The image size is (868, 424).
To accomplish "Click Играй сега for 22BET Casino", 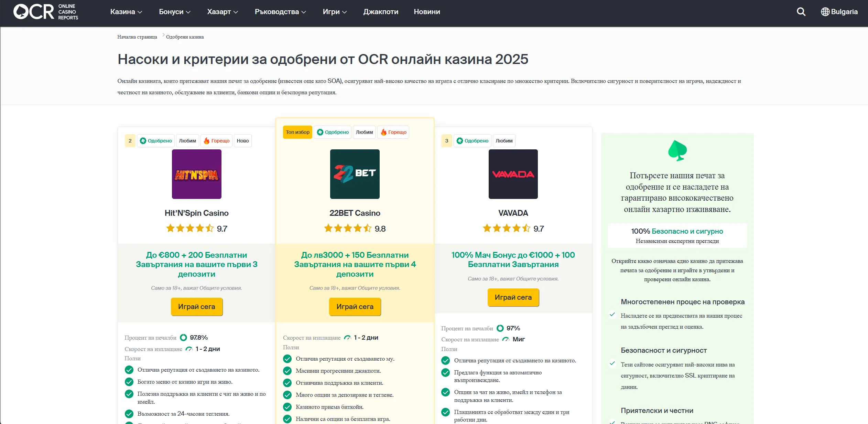I will coord(355,307).
